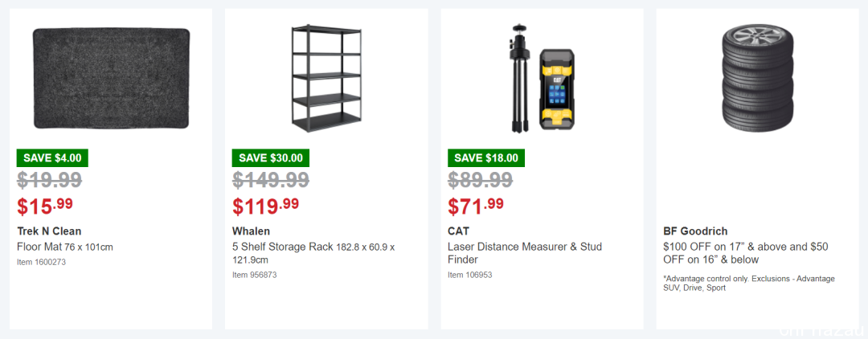Click the Advantage control only disclaimer
The image size is (868, 339).
tap(749, 283)
